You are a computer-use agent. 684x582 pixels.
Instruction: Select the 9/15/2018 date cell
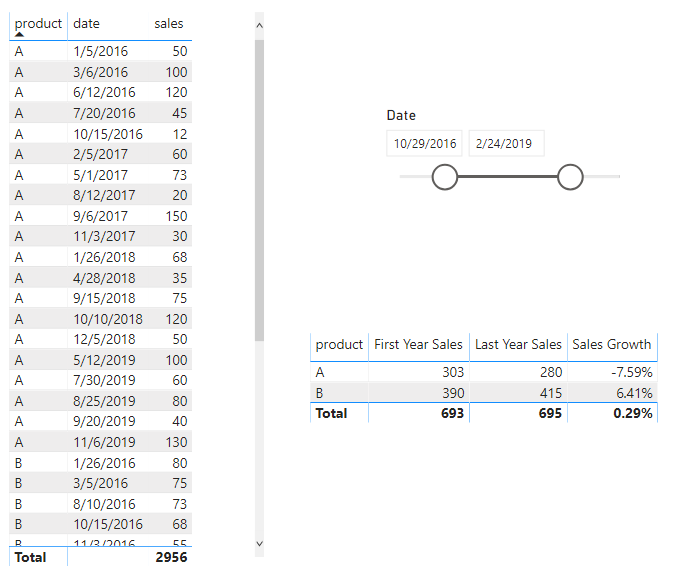point(104,298)
